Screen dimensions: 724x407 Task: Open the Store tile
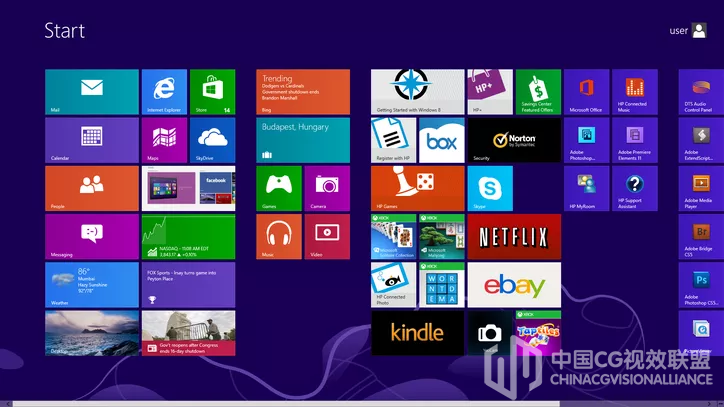tap(212, 92)
